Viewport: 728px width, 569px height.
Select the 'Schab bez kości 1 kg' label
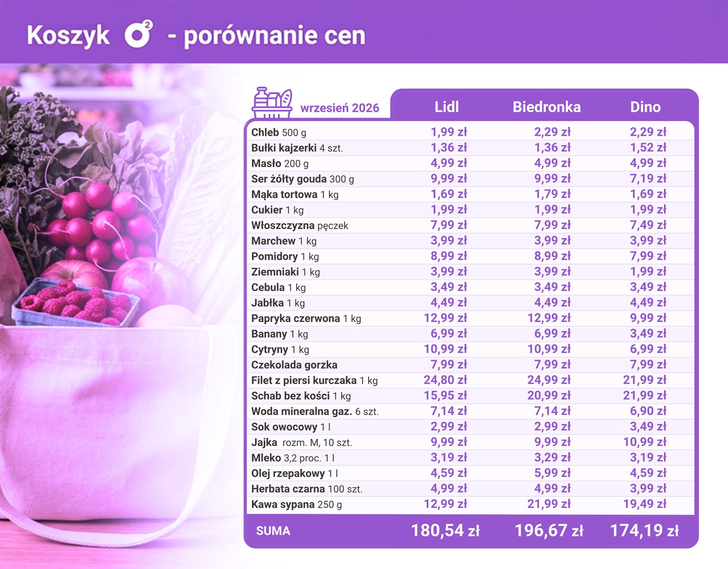(x=301, y=396)
